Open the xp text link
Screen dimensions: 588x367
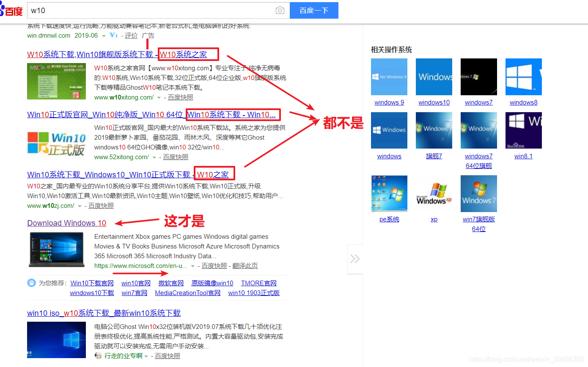click(434, 219)
